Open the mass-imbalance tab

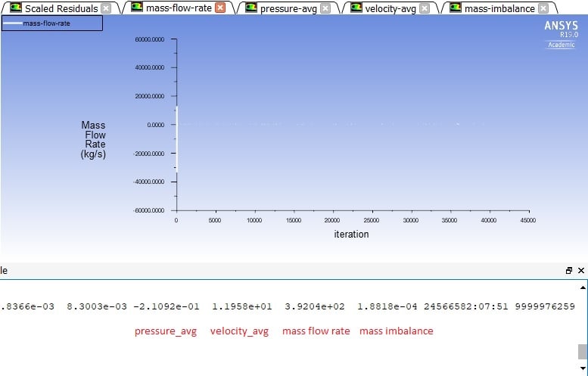coord(499,8)
